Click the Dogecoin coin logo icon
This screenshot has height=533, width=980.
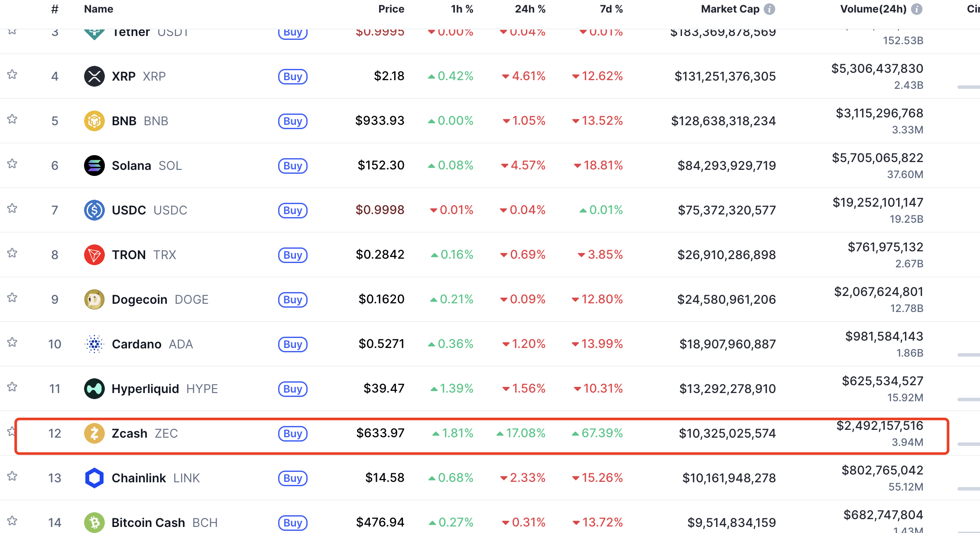click(x=94, y=299)
